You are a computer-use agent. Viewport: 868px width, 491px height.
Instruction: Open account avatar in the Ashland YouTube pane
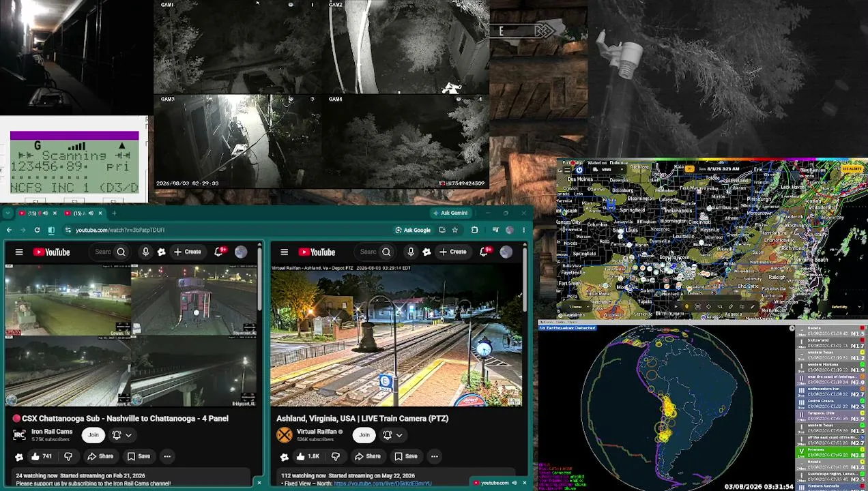506,252
